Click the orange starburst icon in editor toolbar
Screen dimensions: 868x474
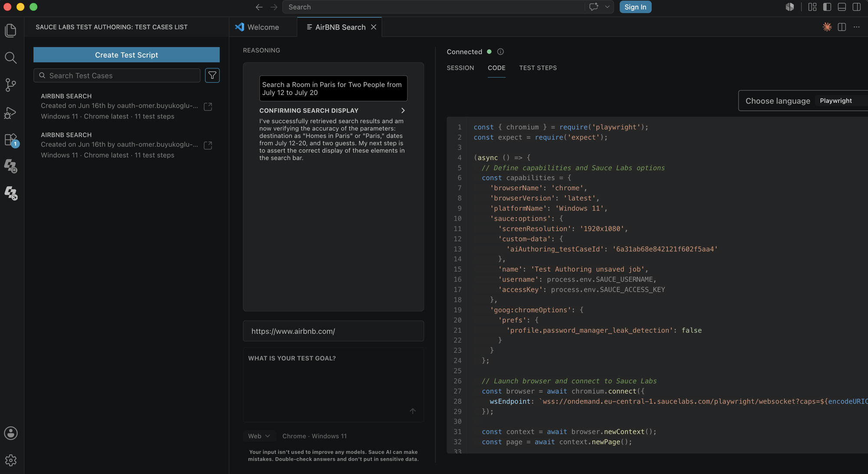pyautogui.click(x=827, y=27)
